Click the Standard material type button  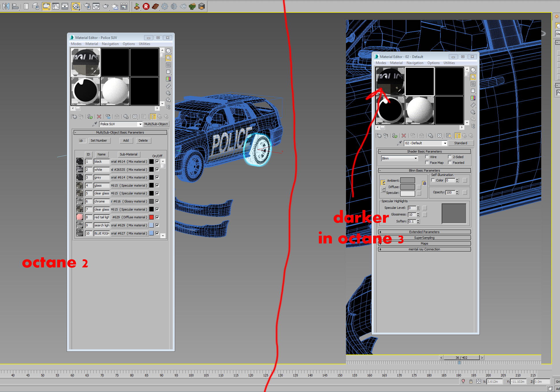461,143
